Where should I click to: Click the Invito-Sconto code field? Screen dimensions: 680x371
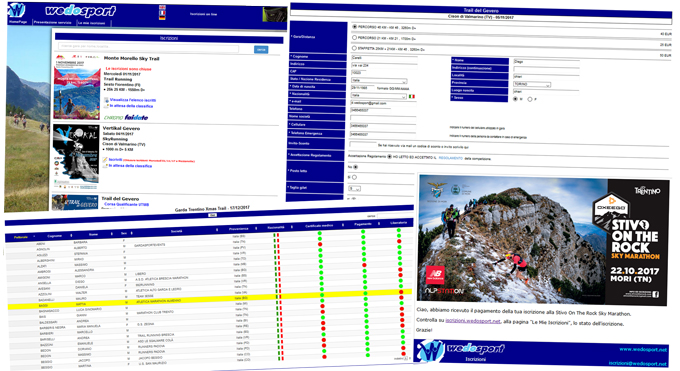[x=363, y=145]
